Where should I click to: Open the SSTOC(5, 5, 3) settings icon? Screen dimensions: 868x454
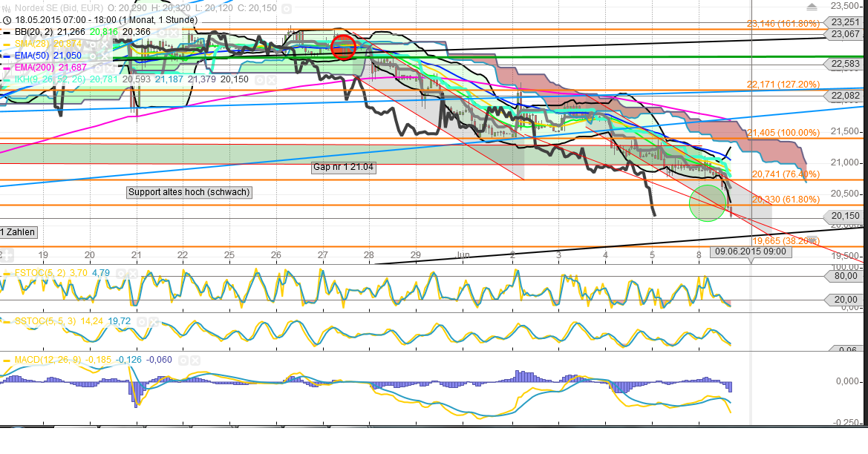pyautogui.click(x=141, y=321)
